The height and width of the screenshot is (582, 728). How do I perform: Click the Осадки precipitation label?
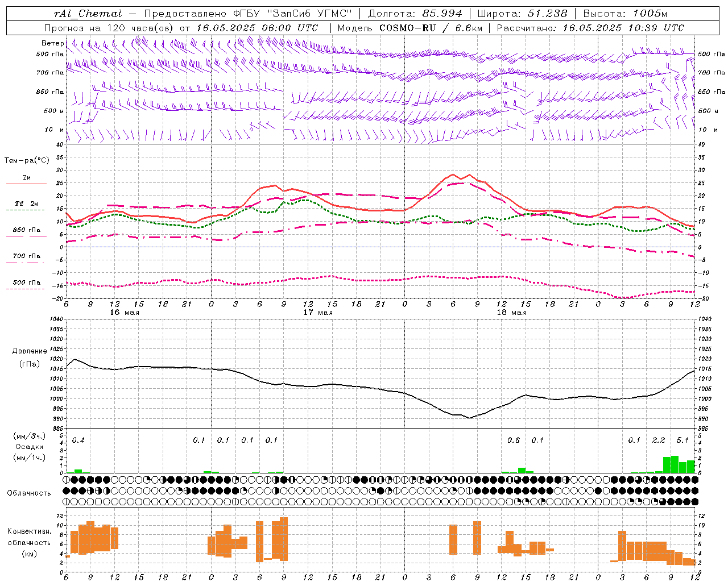[x=30, y=447]
